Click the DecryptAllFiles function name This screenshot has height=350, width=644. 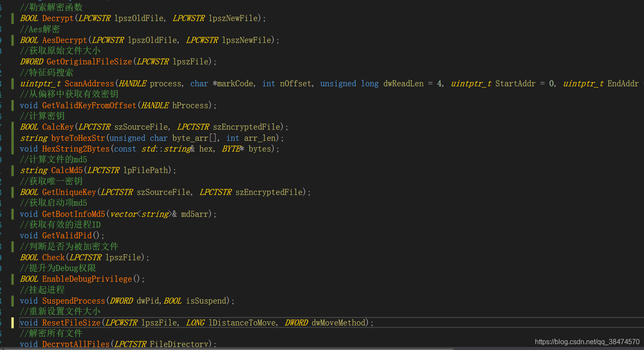pyautogui.click(x=76, y=344)
